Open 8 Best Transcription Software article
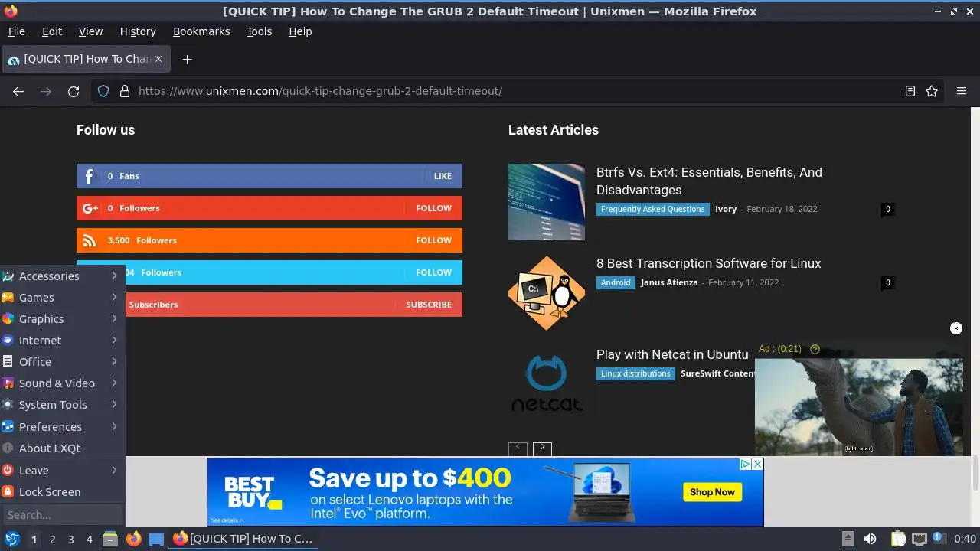This screenshot has height=551, width=980. pos(708,263)
